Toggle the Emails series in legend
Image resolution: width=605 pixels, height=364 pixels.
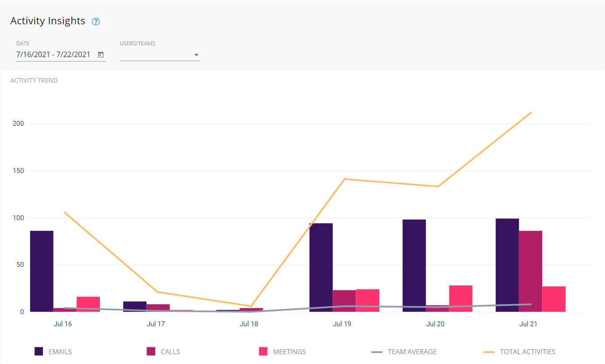point(60,352)
